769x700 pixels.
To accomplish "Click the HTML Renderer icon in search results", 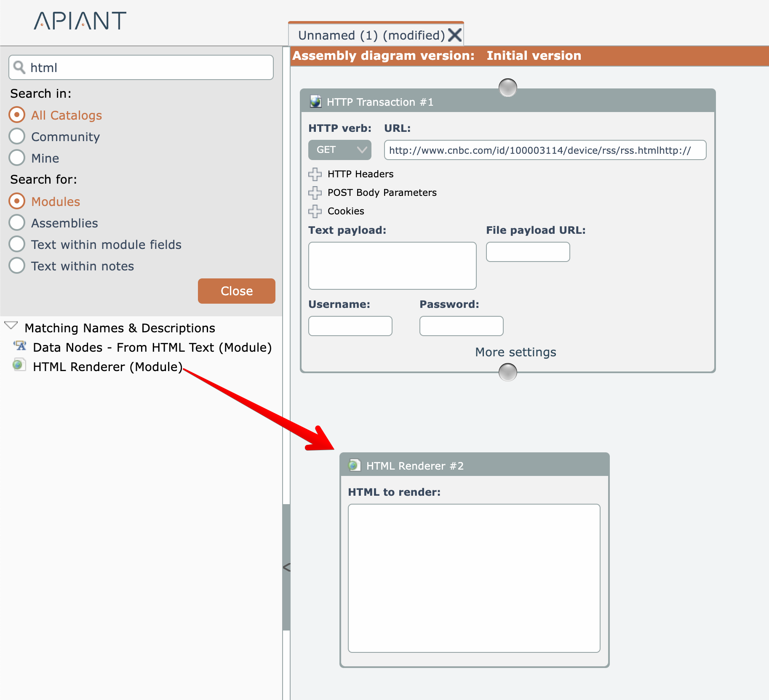I will [x=19, y=365].
